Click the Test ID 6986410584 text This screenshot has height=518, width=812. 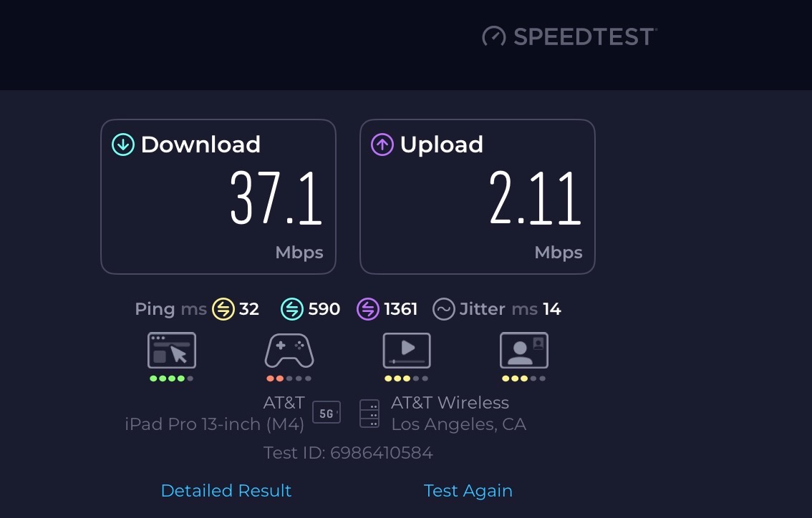[349, 453]
